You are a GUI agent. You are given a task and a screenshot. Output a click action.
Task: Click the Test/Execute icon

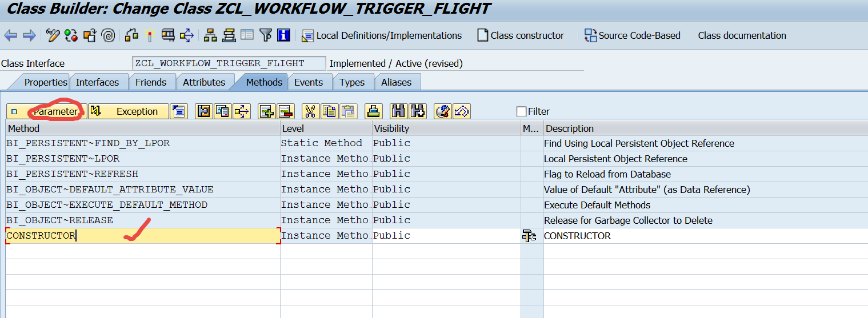tap(168, 35)
